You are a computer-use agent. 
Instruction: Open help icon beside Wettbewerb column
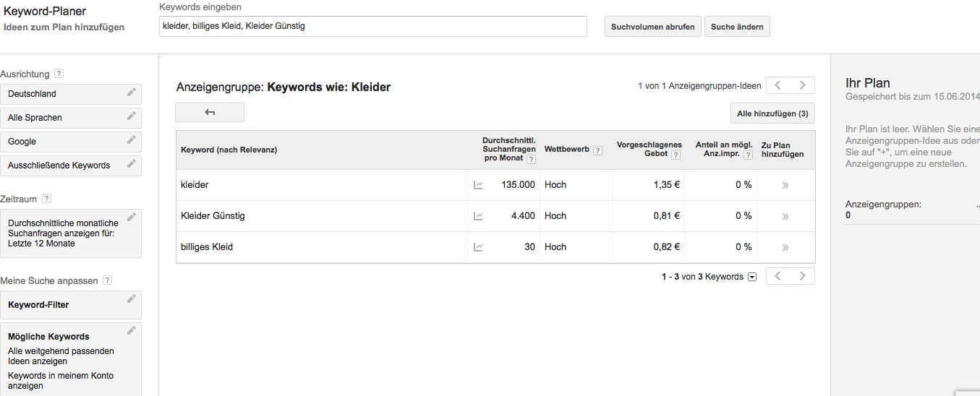point(597,150)
